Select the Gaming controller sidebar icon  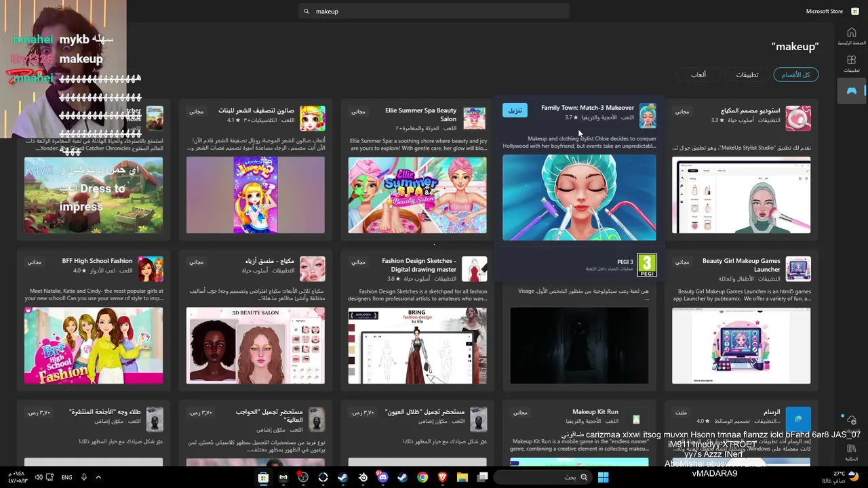click(852, 91)
